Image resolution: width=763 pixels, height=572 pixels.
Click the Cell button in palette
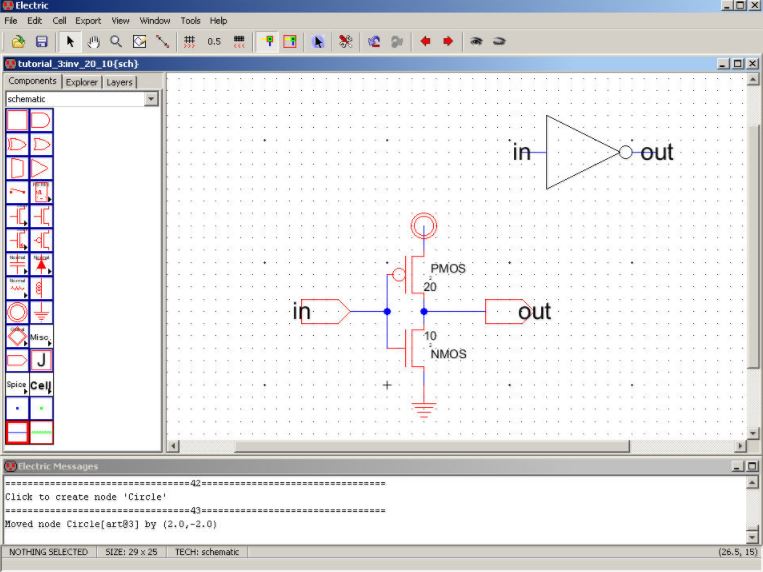42,385
